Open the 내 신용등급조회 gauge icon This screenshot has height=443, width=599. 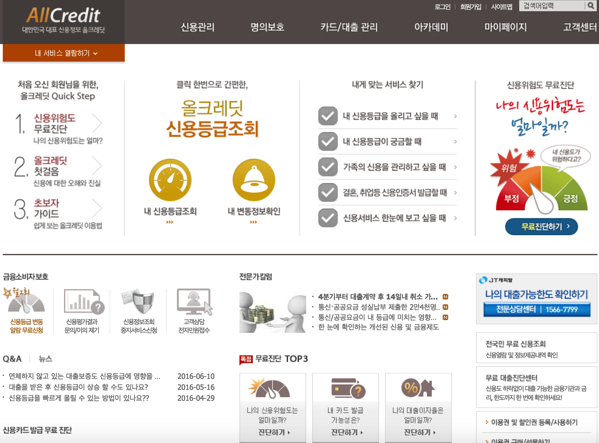[170, 180]
